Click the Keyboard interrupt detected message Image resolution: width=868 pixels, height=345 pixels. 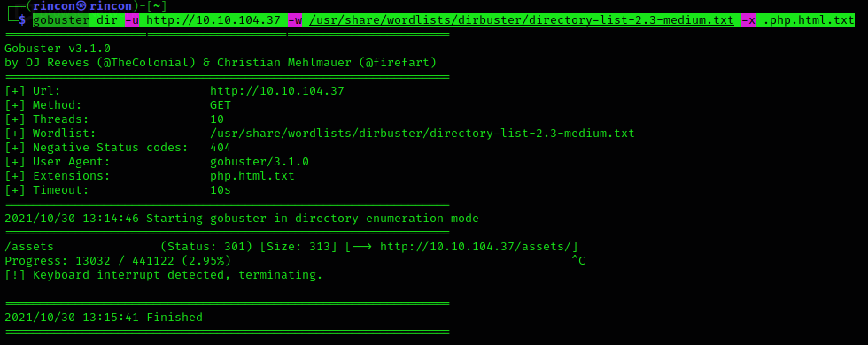click(x=163, y=275)
